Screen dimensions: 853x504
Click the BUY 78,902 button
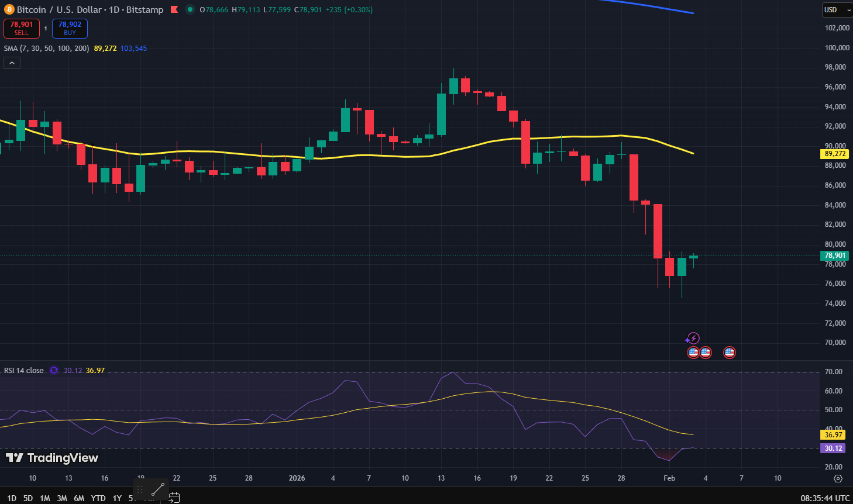pyautogui.click(x=70, y=28)
